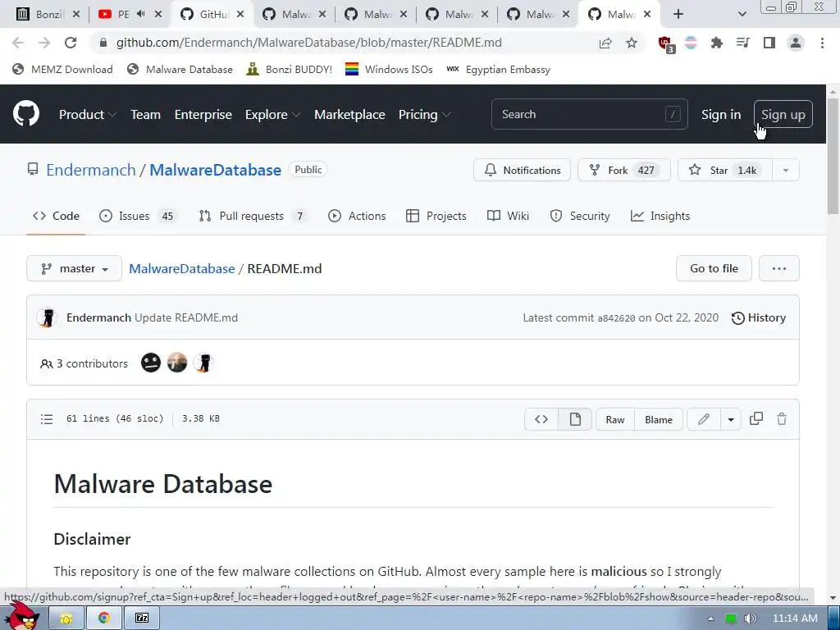Click the Go to file button
Image resolution: width=840 pixels, height=630 pixels.
click(714, 268)
